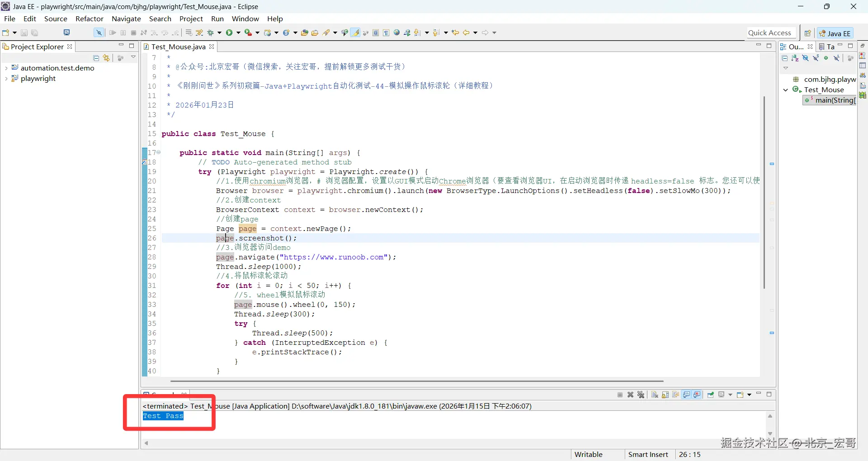The image size is (868, 461).
Task: Toggle Sort alphabetically in the Outline view
Action: pos(795,58)
